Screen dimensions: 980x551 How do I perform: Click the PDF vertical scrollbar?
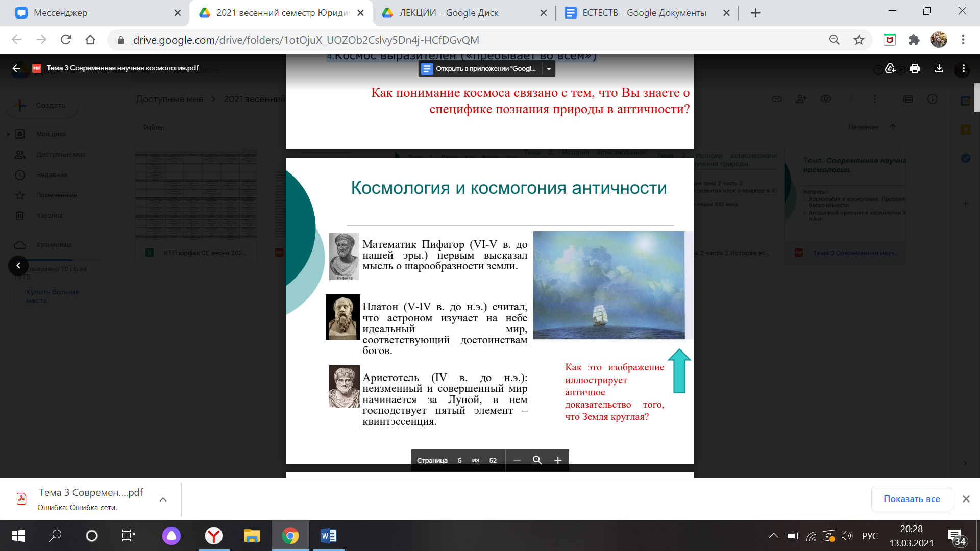click(x=976, y=97)
